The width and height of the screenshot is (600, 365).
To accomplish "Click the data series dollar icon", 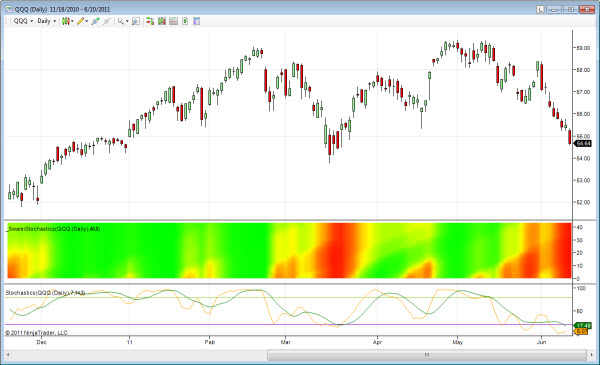I will click(185, 21).
